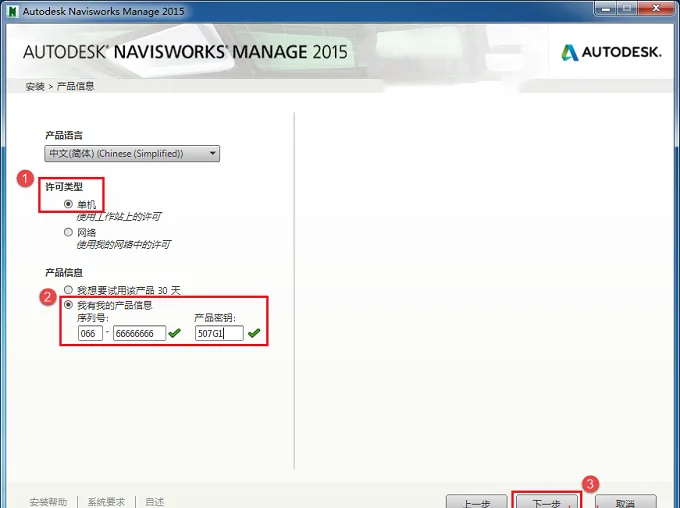Click the 安装 breadcrumb text

(x=35, y=86)
